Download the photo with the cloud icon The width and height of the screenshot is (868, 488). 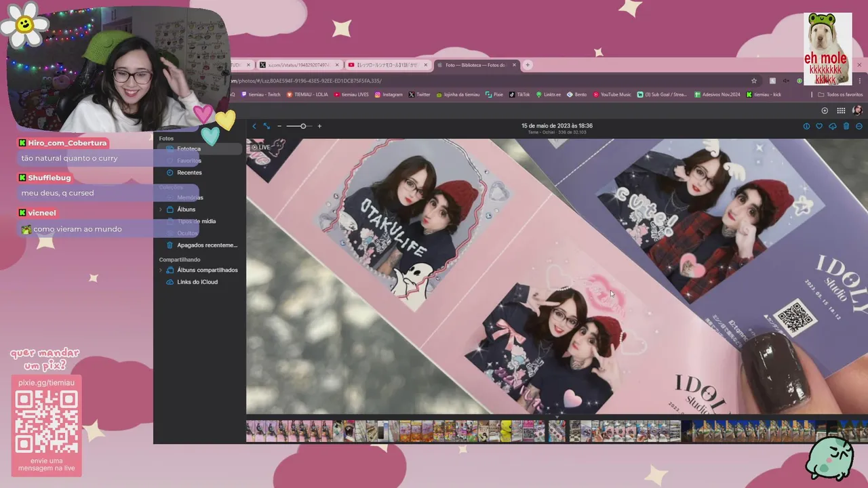pyautogui.click(x=833, y=126)
